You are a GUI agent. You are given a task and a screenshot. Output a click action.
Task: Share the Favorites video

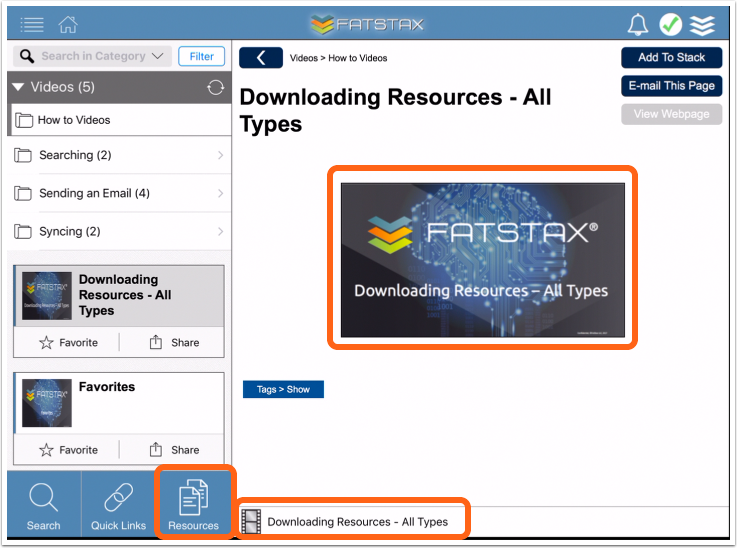tap(174, 450)
